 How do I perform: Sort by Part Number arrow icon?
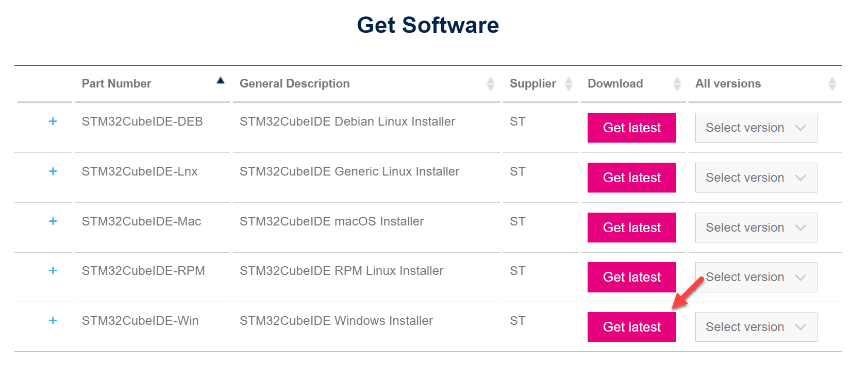point(221,80)
